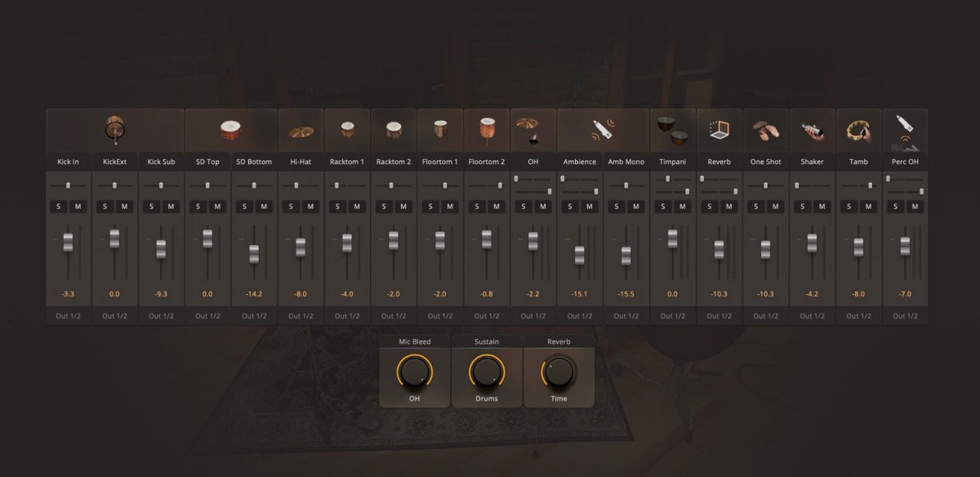Click the Mic Bleed knob
Screen dimensions: 980x477
415,372
